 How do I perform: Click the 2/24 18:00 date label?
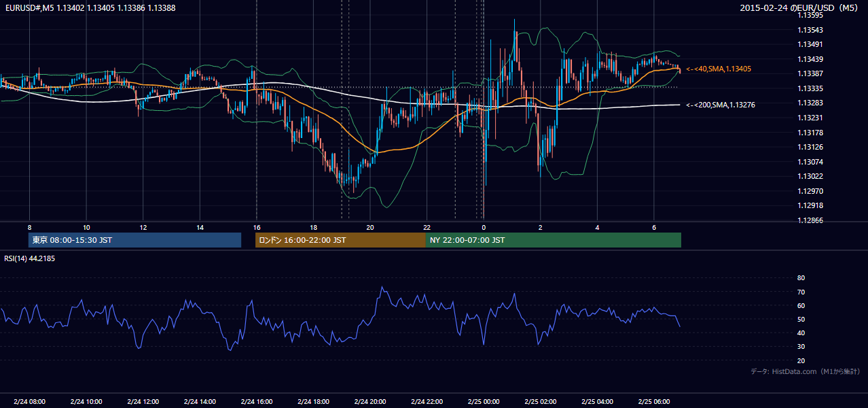point(313,402)
